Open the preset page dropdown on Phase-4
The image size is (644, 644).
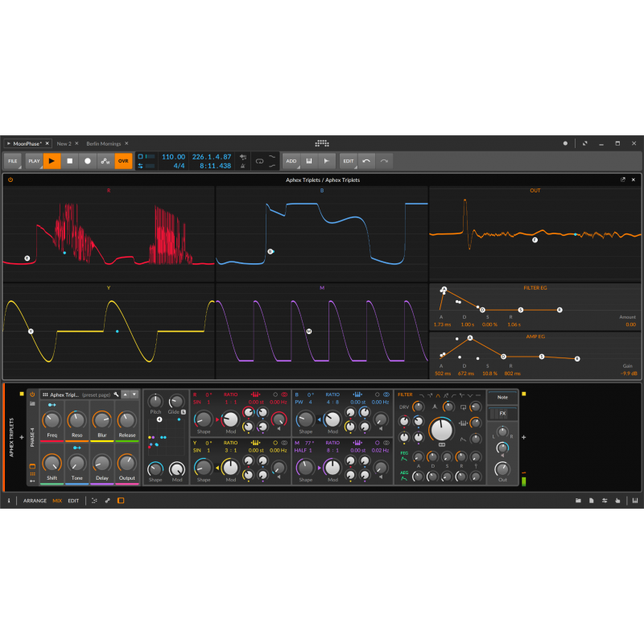point(97,395)
